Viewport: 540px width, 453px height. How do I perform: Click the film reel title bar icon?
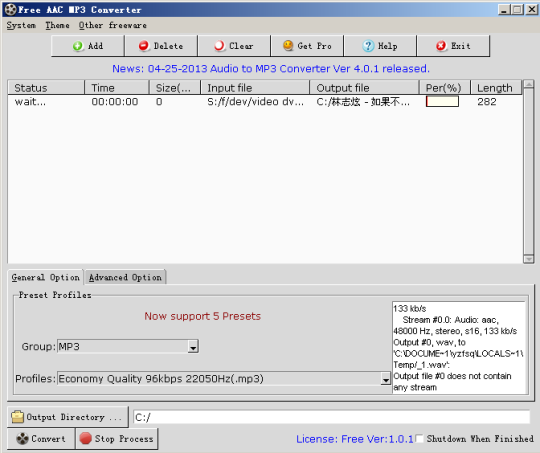(x=11, y=10)
